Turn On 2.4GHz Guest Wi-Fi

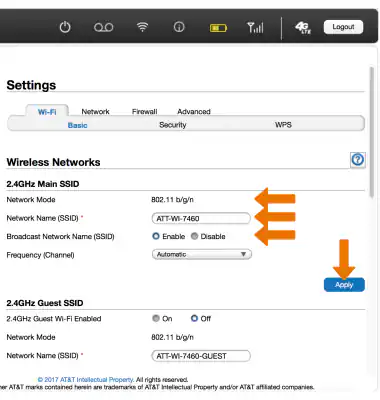click(x=156, y=318)
